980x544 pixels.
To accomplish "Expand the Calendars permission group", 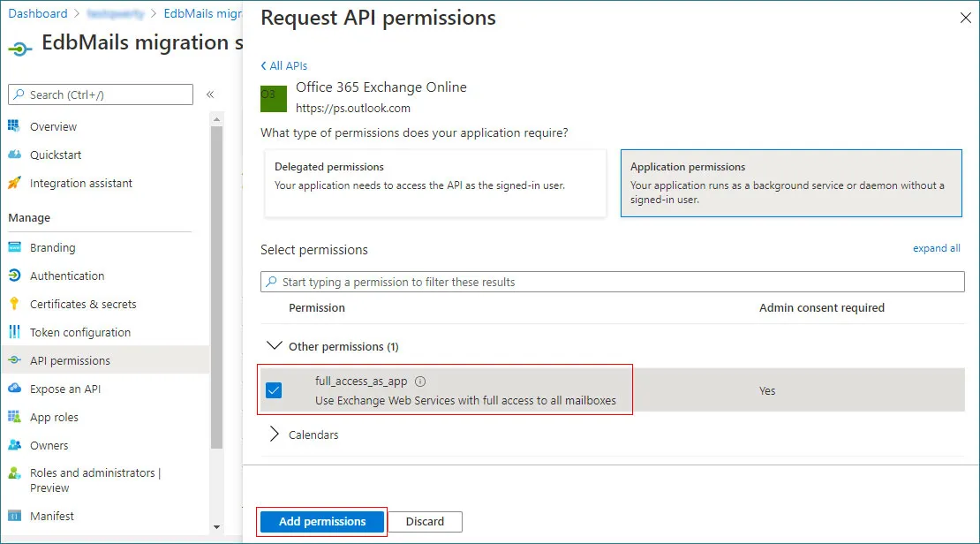I will click(274, 434).
